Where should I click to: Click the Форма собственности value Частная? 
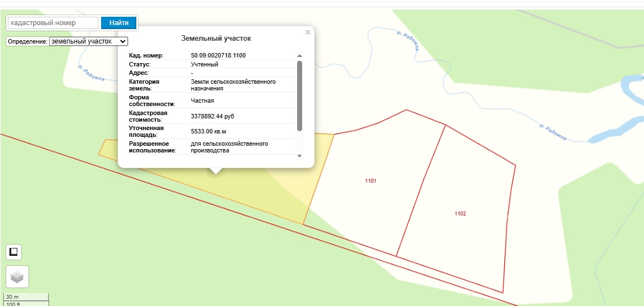[x=202, y=101]
